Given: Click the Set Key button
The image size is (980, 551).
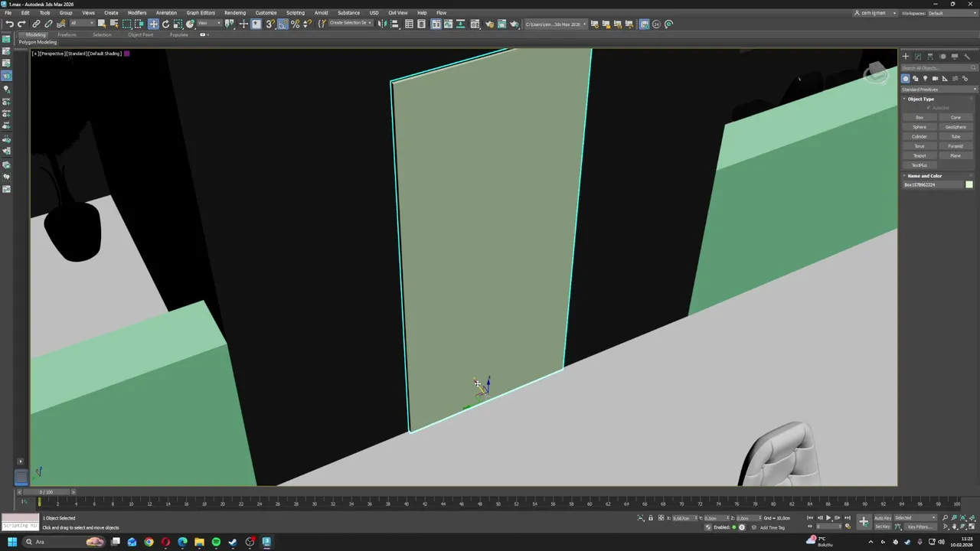Looking at the screenshot, I should pyautogui.click(x=882, y=527).
